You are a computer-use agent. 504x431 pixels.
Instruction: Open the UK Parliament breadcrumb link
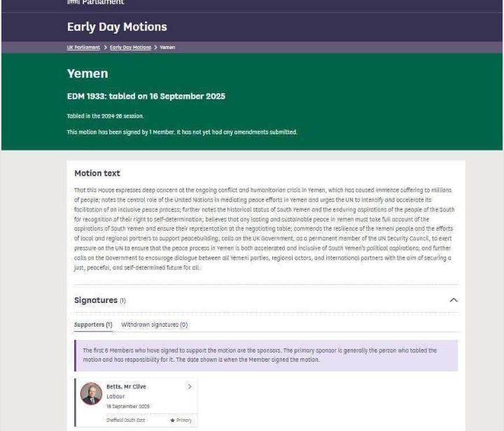83,48
